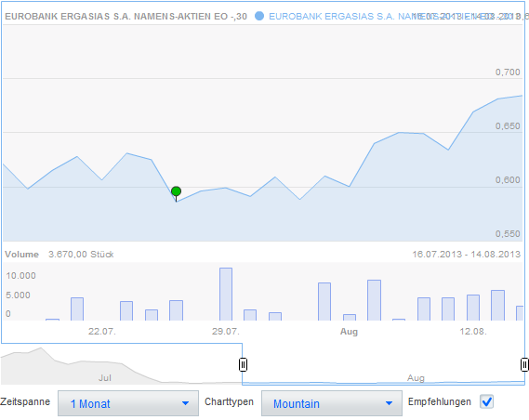Click Aug in the overview navigator
The width and height of the screenshot is (529, 420).
[416, 378]
